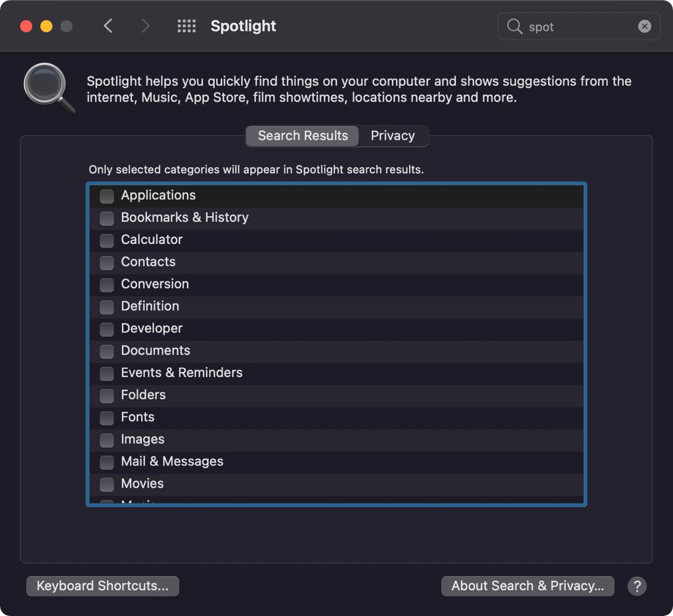Open help with the question mark button
673x616 pixels.
(x=637, y=586)
